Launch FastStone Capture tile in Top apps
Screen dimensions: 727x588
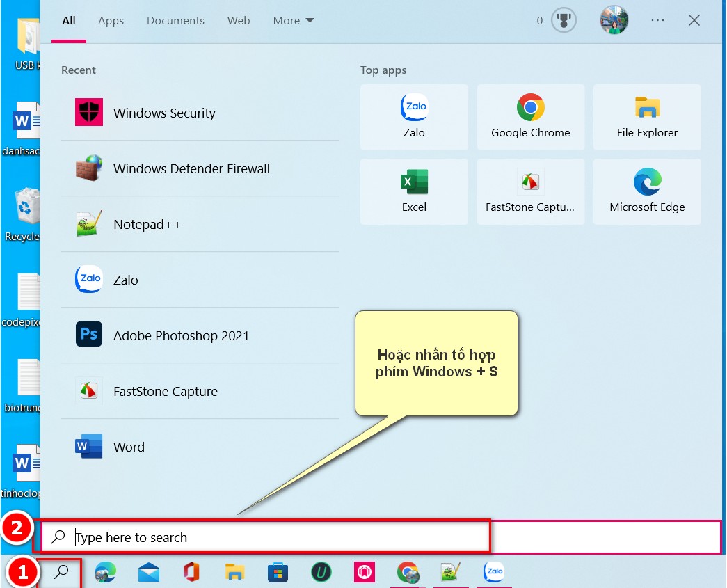click(530, 191)
